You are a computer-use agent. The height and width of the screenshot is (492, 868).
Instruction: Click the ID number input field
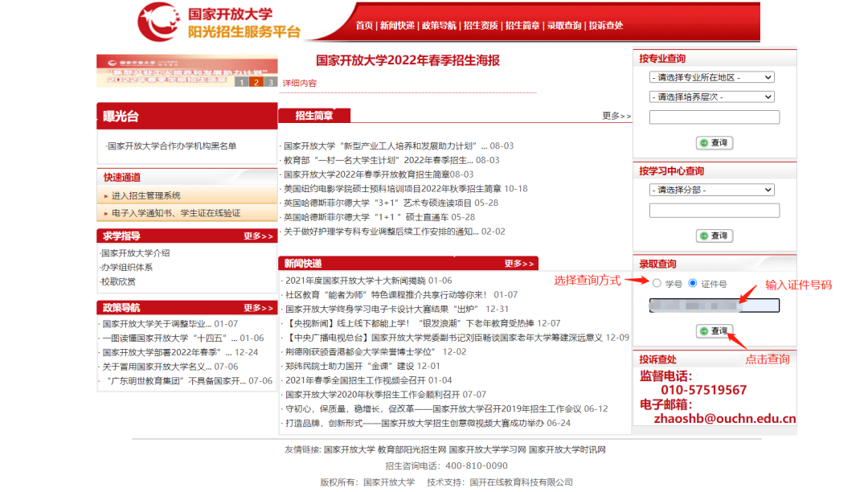point(714,305)
